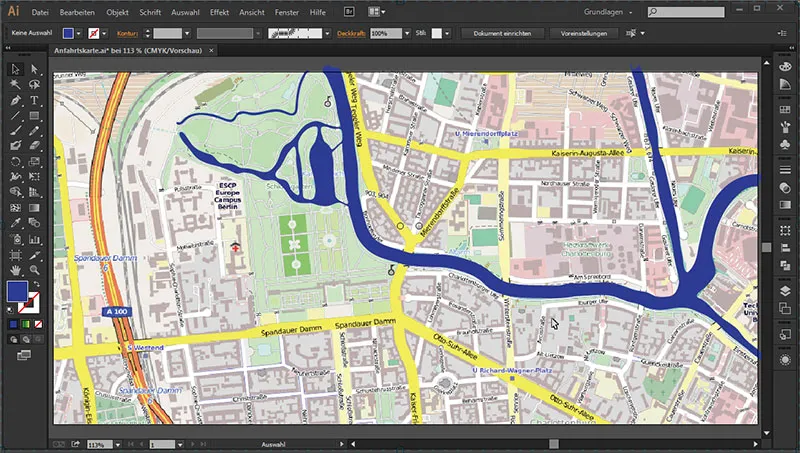
Task: Select the Scale tool
Action: (x=34, y=162)
